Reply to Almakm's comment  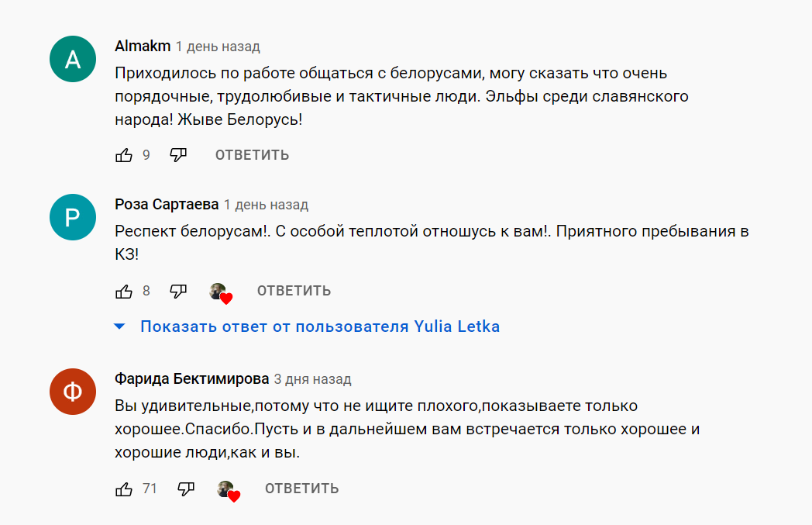tap(252, 155)
